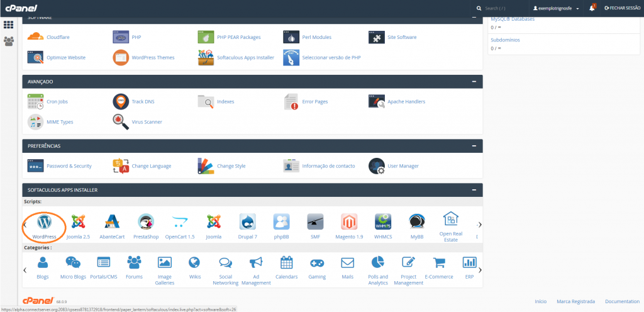Open the WordPress Themes icon
Image resolution: width=644 pixels, height=312 pixels.
[121, 57]
